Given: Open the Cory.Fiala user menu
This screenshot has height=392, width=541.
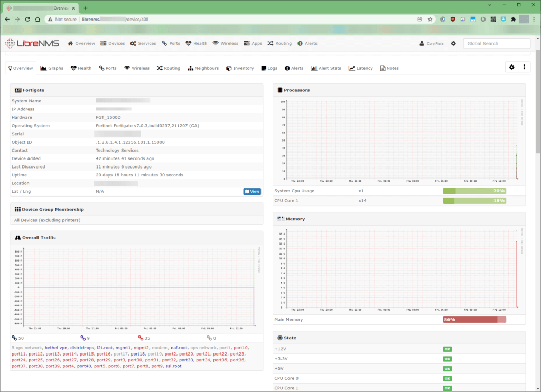Looking at the screenshot, I should [432, 43].
